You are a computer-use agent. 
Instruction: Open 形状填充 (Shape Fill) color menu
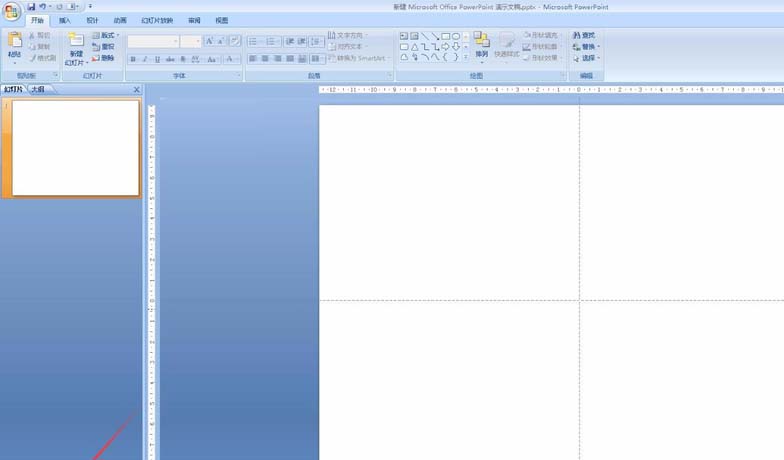point(543,35)
